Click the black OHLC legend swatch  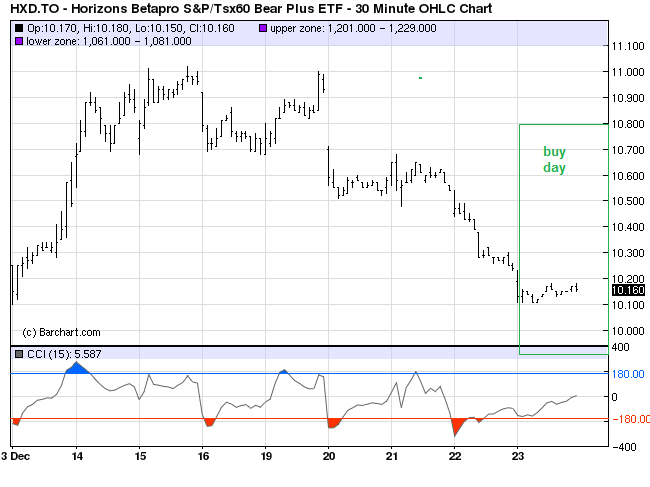[19, 28]
